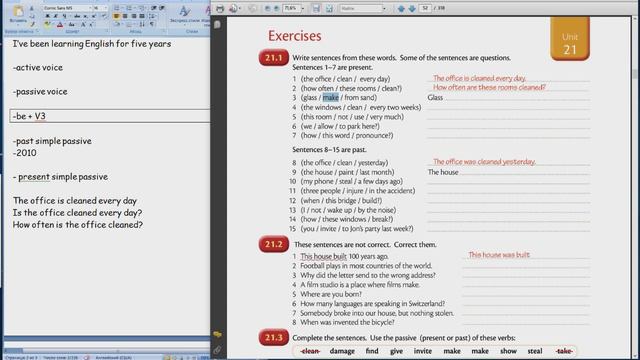Click the line spacing icon
The height and width of the screenshot is (360, 640).
coord(152,16)
